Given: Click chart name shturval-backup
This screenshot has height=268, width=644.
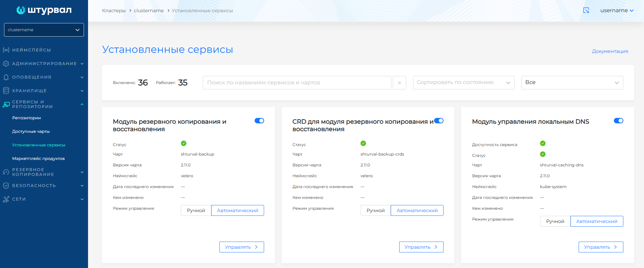Looking at the screenshot, I should 197,154.
